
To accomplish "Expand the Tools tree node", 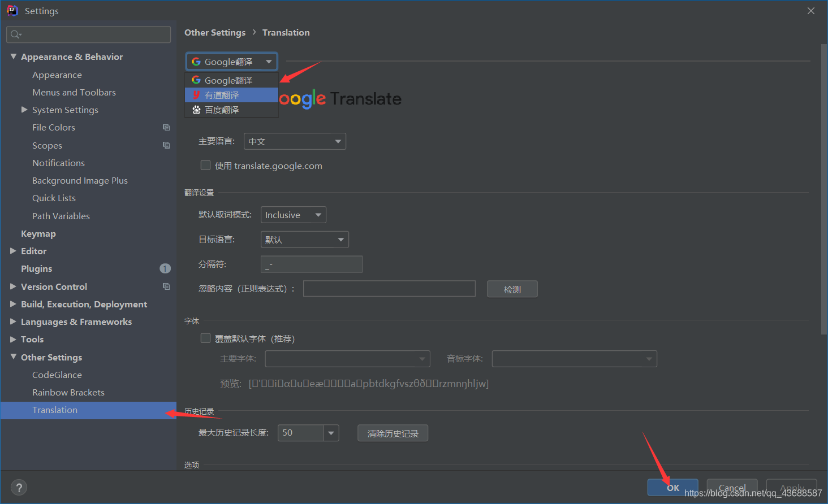I will tap(13, 339).
